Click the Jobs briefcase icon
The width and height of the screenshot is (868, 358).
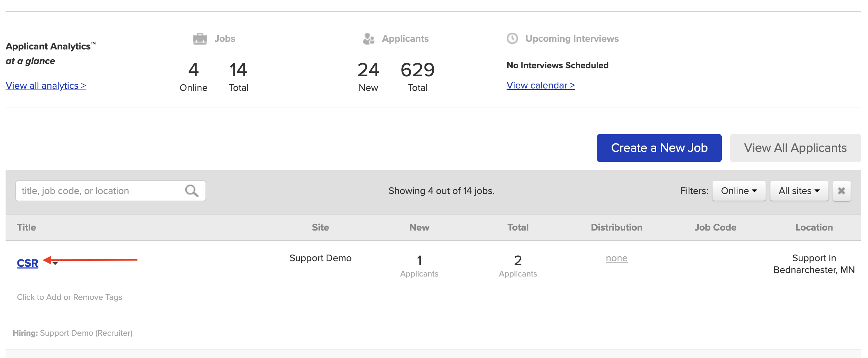[x=200, y=38]
